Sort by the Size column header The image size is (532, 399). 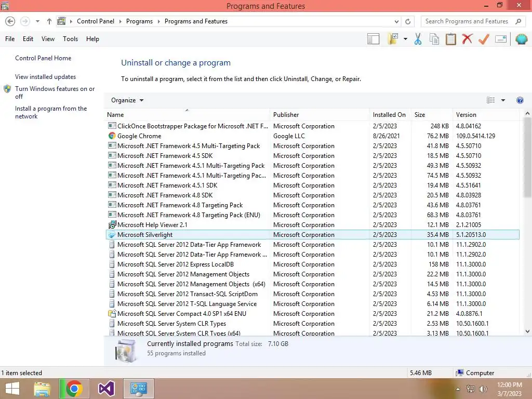pos(431,115)
